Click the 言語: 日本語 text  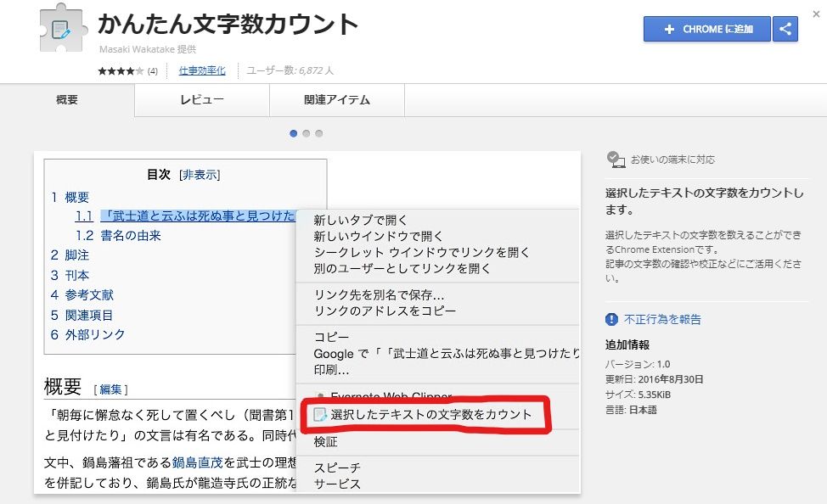click(632, 410)
